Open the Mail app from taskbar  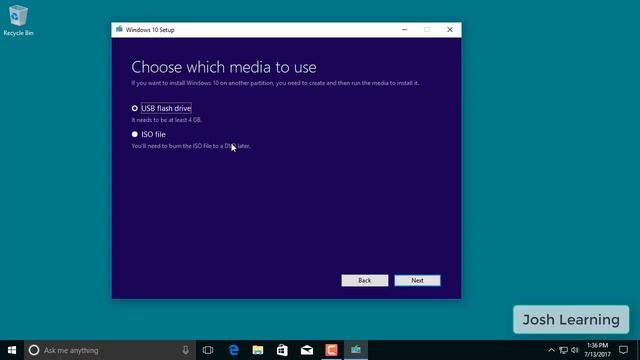click(x=307, y=350)
